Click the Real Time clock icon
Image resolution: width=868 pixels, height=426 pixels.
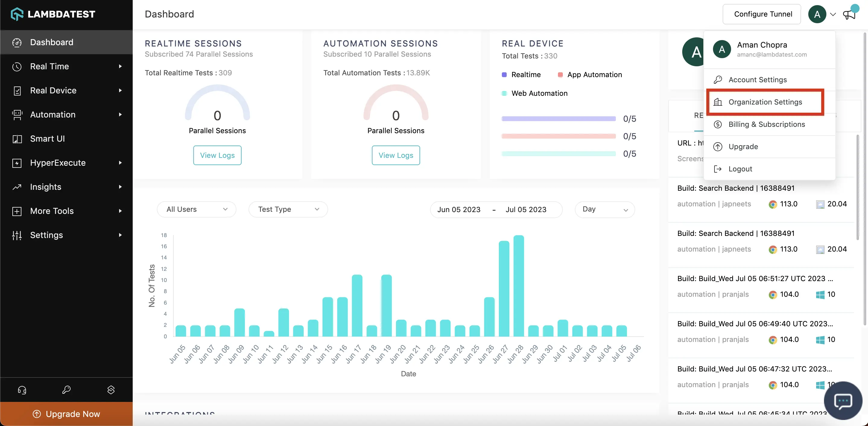coord(17,67)
